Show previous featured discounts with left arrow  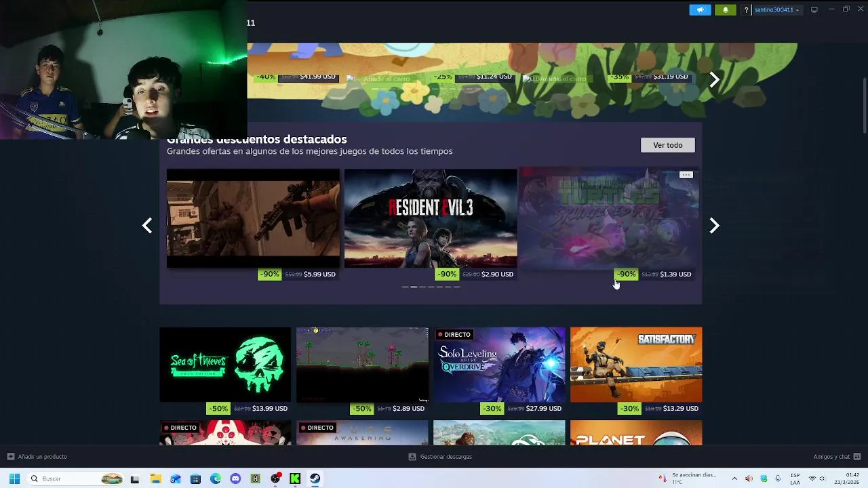[147, 226]
